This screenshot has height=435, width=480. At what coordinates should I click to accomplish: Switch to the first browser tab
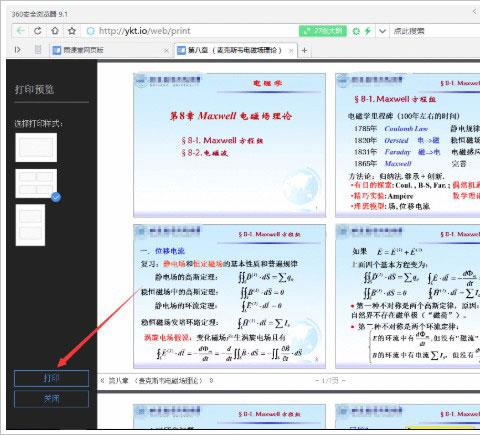click(x=111, y=50)
